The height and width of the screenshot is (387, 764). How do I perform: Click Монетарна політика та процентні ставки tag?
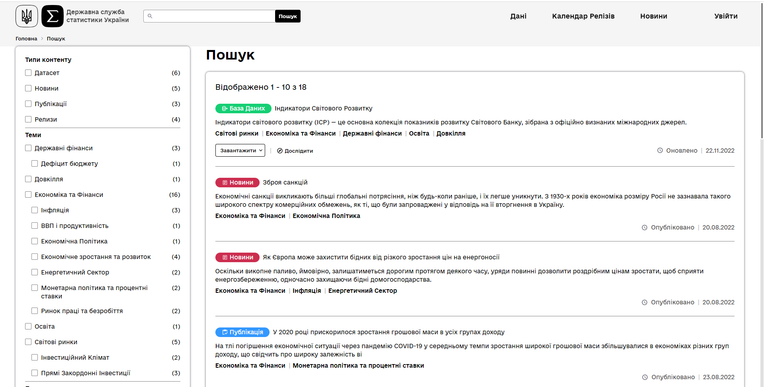(x=358, y=365)
